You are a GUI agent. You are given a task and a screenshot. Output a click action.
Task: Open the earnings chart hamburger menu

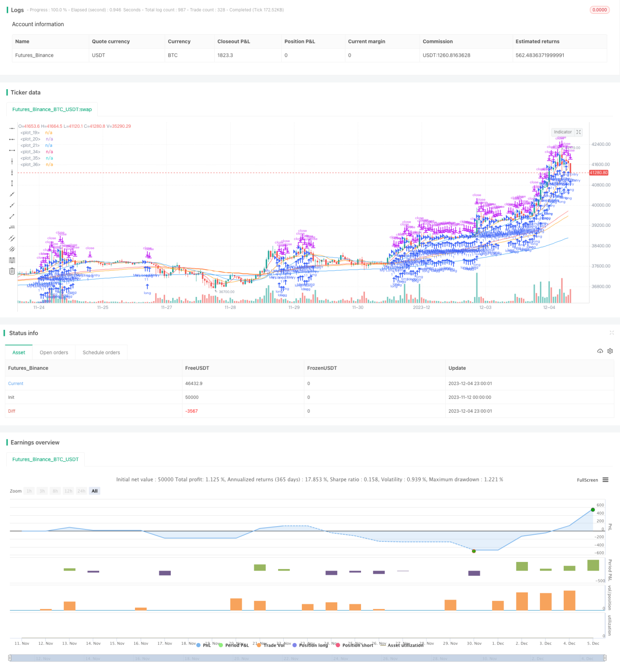point(605,480)
